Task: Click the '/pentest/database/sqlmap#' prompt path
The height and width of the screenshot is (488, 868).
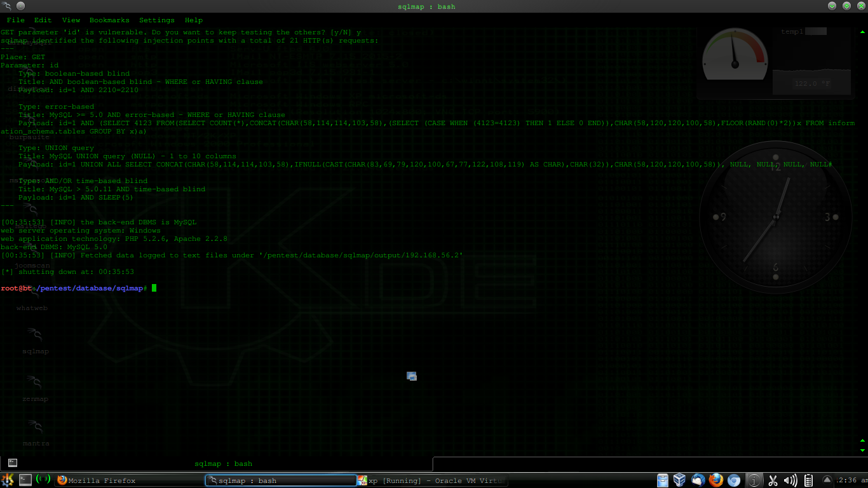Action: pyautogui.click(x=90, y=288)
